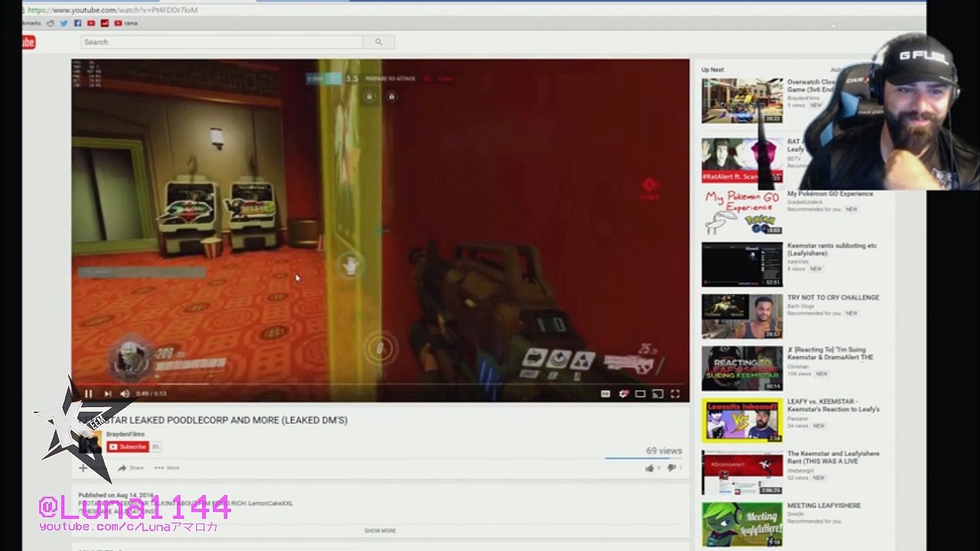
Task: Open the 'Meeting Leafyishere' green thumbnail
Action: pyautogui.click(x=742, y=525)
